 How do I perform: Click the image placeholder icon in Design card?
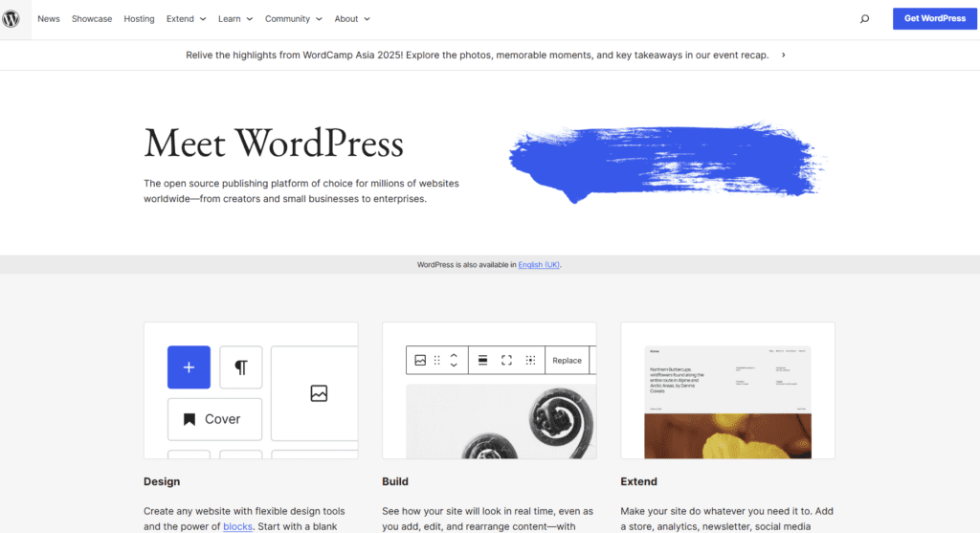tap(319, 393)
